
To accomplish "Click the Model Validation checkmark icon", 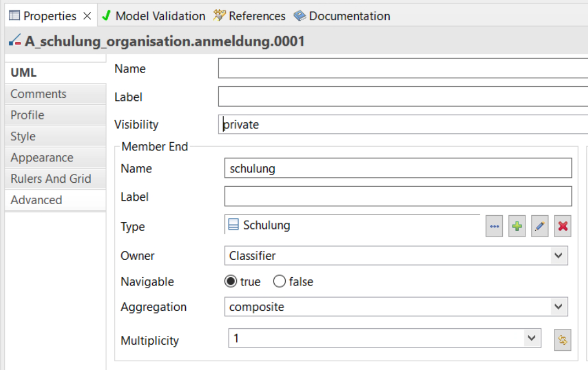I will [x=107, y=16].
